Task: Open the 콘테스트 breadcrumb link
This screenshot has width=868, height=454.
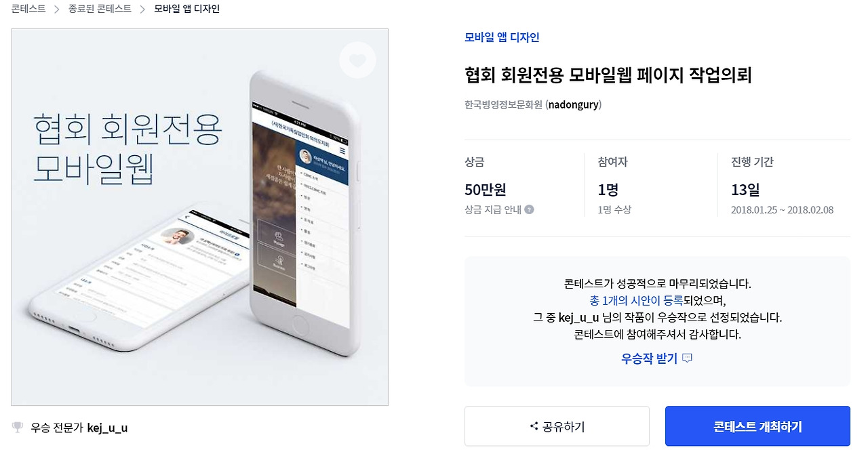Action: (x=28, y=9)
